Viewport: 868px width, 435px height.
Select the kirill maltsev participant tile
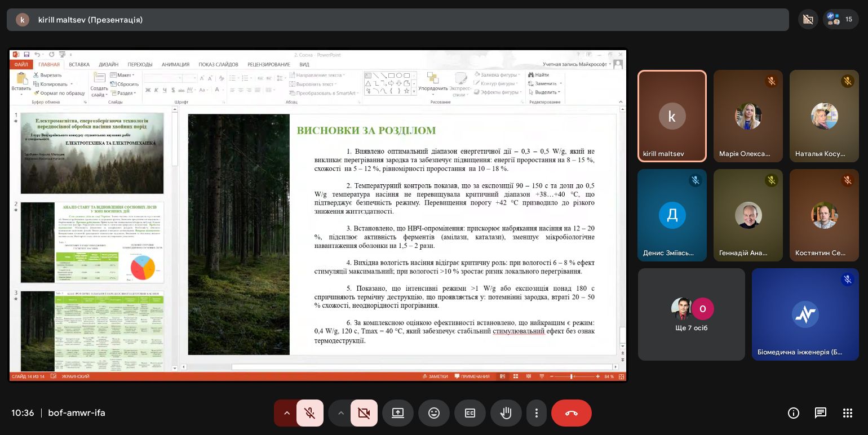tap(672, 116)
